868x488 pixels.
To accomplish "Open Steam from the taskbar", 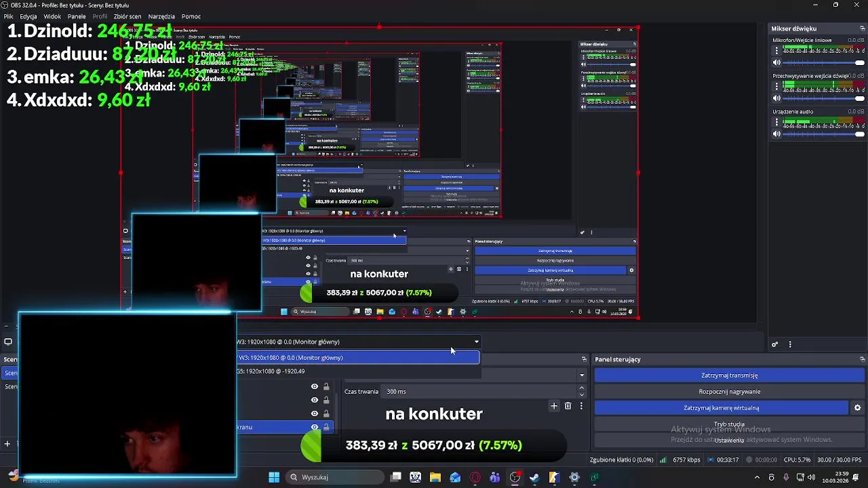I will tap(534, 477).
